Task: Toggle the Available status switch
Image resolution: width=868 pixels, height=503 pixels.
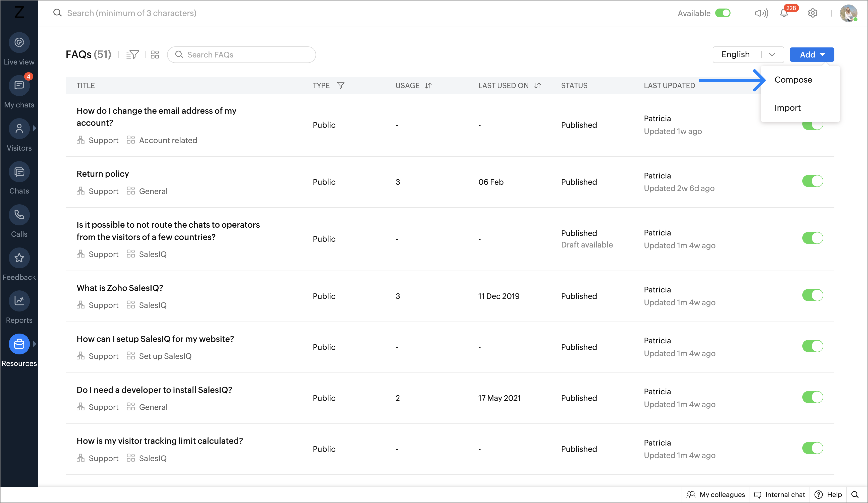Action: pyautogui.click(x=723, y=13)
